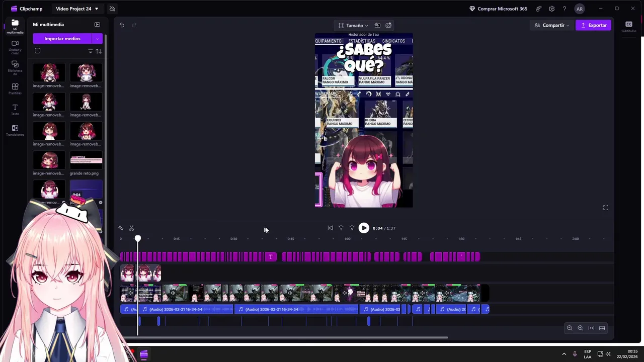Seek to 1:00 on the ruler
This screenshot has width=644, height=362.
[347, 239]
